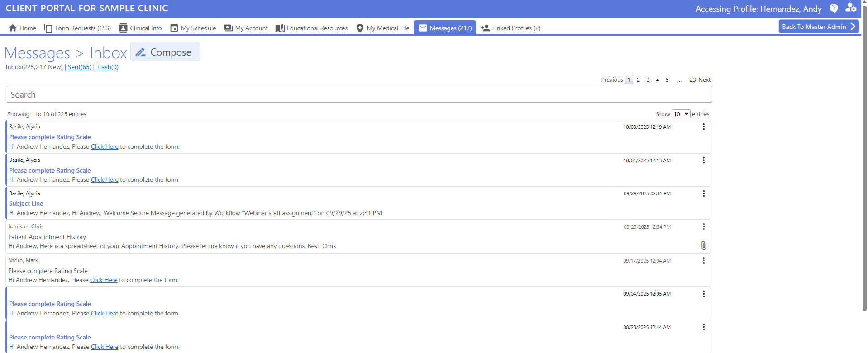Click Click Here link in 08/28/2025 message
Image resolution: width=868 pixels, height=353 pixels.
click(105, 347)
